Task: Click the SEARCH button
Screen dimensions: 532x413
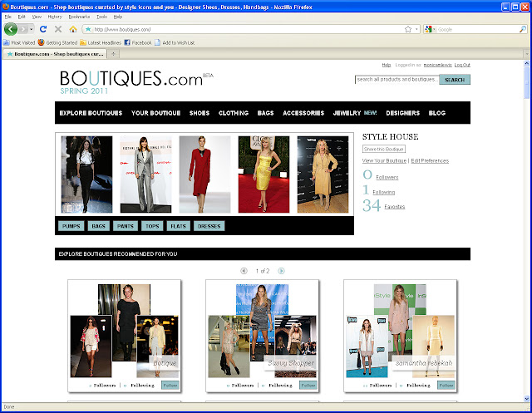Action: (455, 80)
